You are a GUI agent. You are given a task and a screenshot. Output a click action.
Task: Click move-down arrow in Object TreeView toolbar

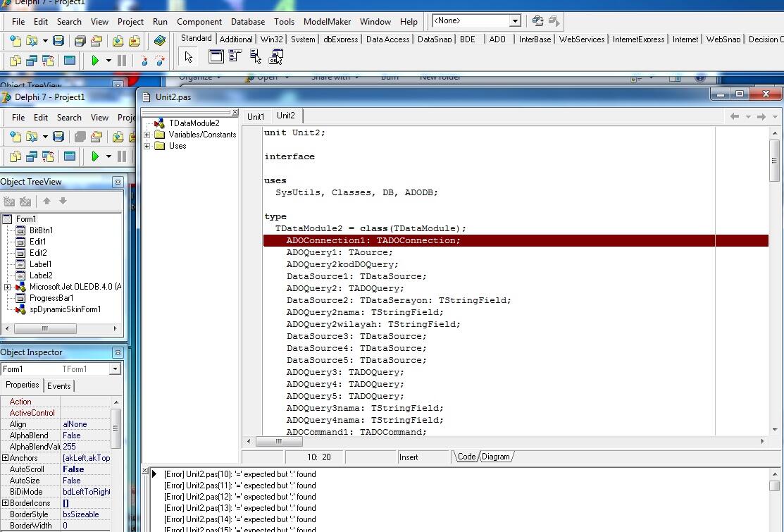point(63,201)
